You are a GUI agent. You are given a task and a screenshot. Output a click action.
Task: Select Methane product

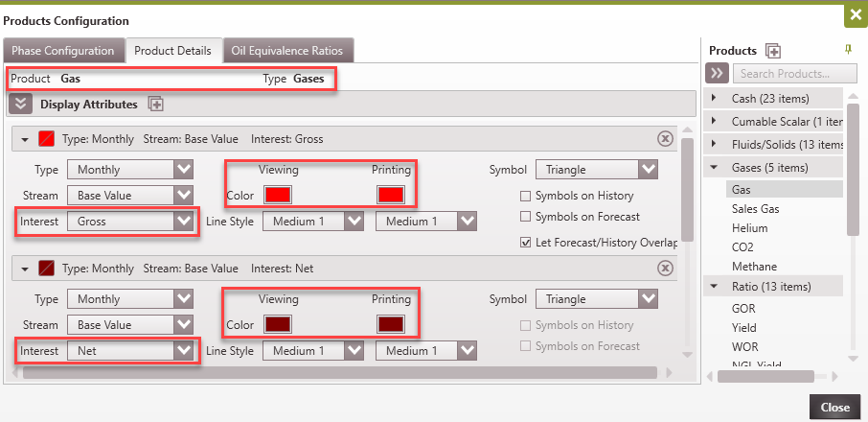(x=754, y=267)
